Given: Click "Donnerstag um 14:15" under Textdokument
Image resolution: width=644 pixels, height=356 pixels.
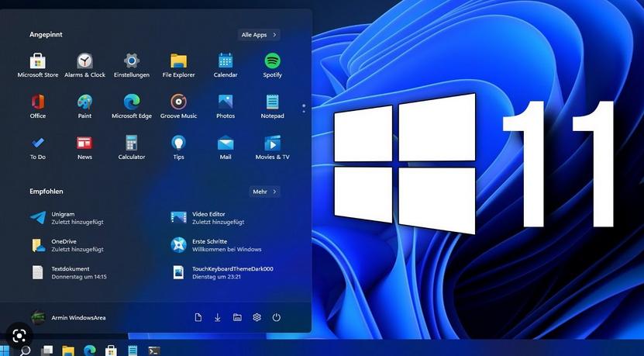Looking at the screenshot, I should (x=79, y=277).
